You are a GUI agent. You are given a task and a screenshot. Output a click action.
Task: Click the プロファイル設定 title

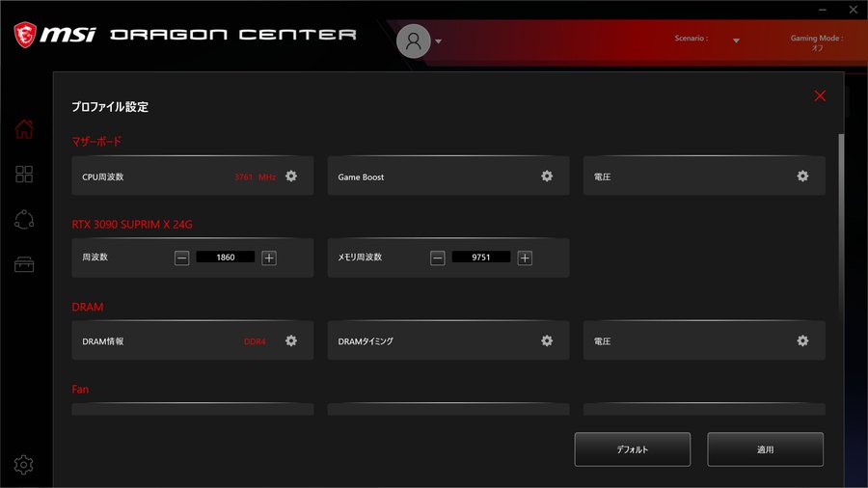pos(110,107)
